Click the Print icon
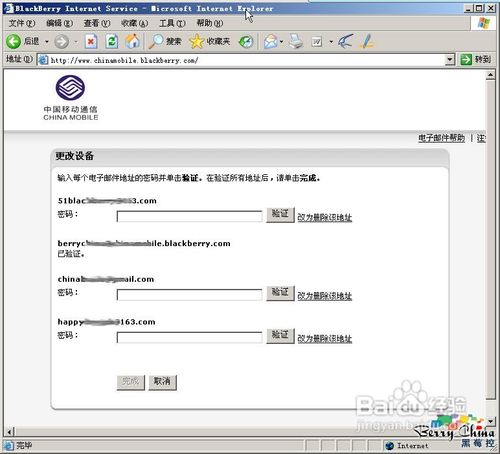The image size is (500, 454). (x=296, y=42)
